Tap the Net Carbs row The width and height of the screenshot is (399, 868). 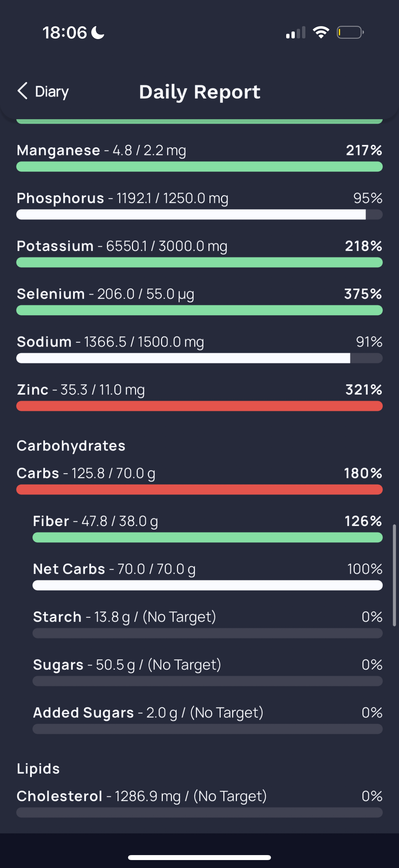[207, 576]
